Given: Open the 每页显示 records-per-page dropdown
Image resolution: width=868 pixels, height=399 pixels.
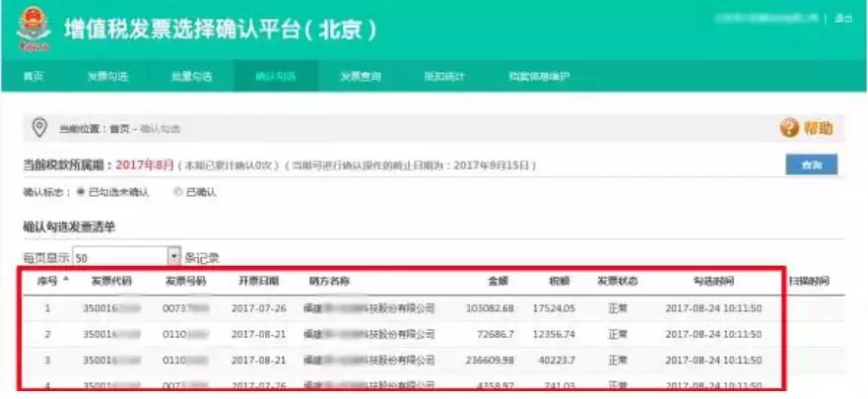Looking at the screenshot, I should click(x=127, y=257).
